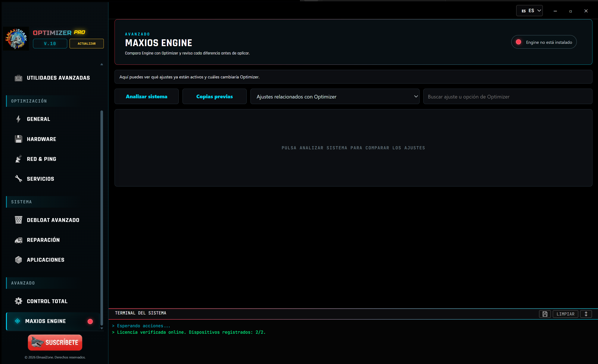Open the ES language dropdown
This screenshot has width=598, height=364.
[529, 11]
